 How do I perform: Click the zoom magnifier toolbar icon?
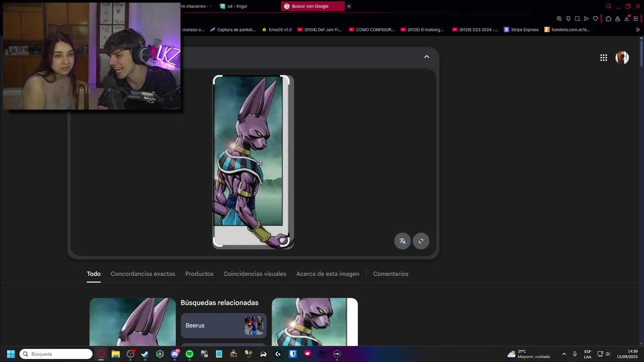[x=559, y=19]
